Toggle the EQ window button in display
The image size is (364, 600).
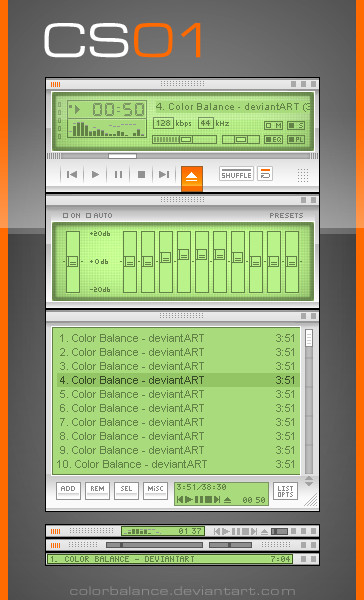pos(273,140)
